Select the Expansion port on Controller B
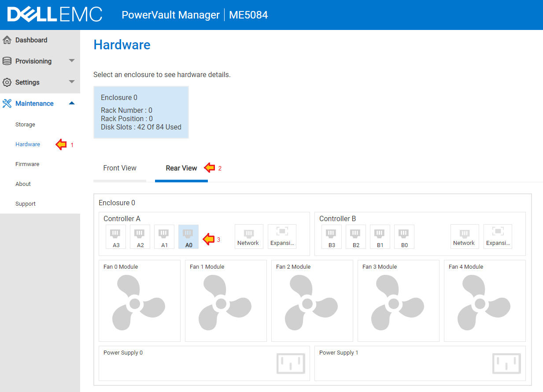The image size is (543, 392). pos(498,236)
